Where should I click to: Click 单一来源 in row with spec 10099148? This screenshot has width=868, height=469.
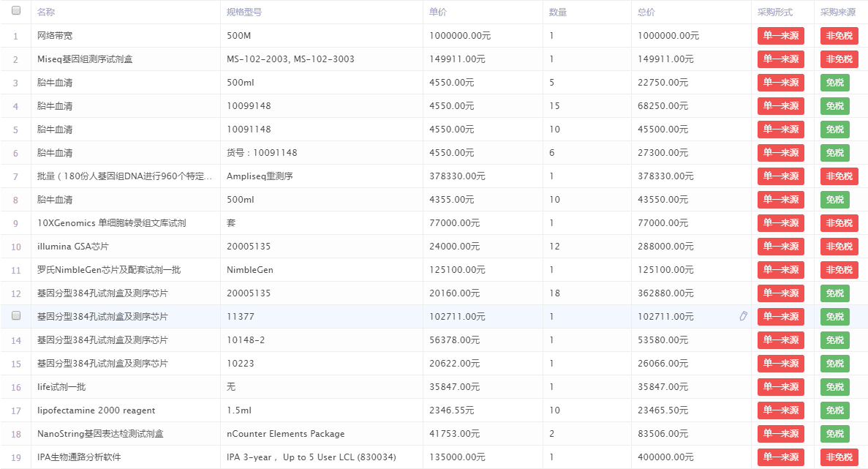coord(780,106)
